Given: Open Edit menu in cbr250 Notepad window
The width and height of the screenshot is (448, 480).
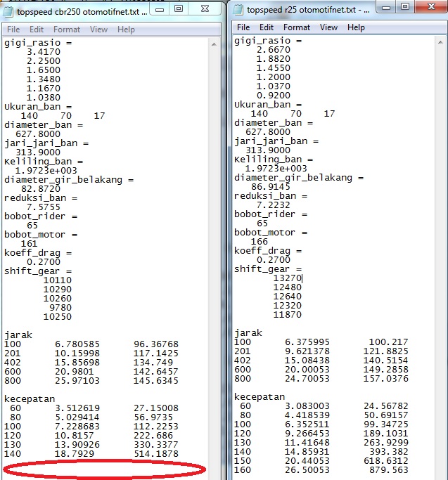Looking at the screenshot, I should click(37, 30).
